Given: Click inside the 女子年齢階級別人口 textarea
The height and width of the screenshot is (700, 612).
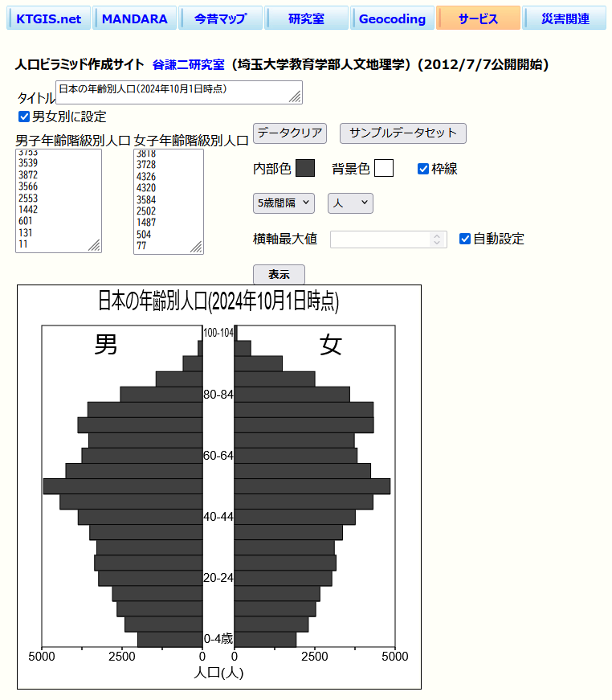Looking at the screenshot, I should (x=169, y=202).
